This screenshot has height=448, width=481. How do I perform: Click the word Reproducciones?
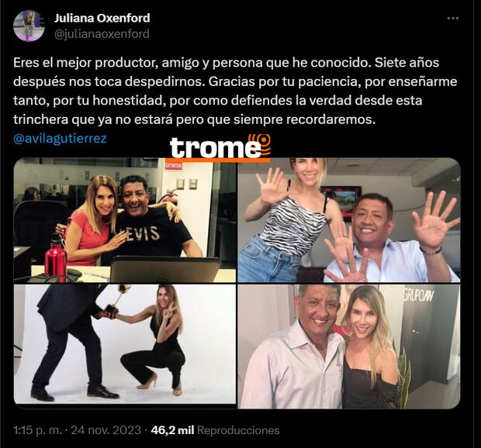(x=238, y=430)
